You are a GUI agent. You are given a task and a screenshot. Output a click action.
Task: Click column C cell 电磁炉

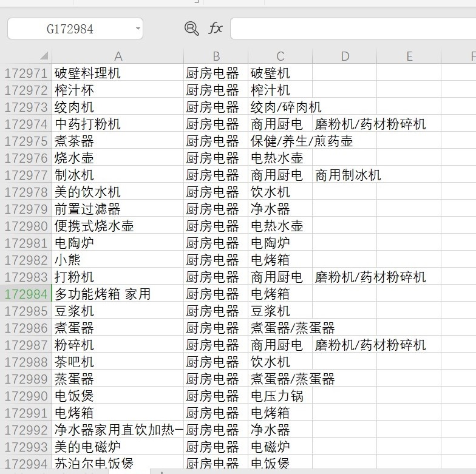point(280,447)
